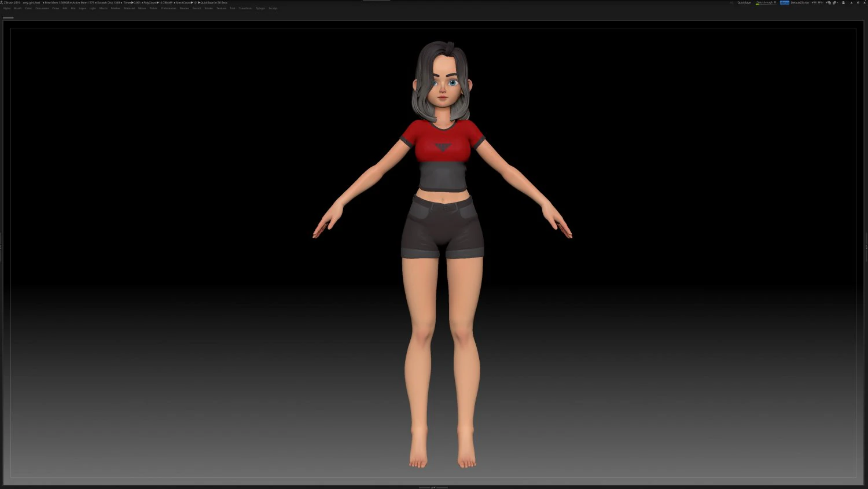Load the previous UI layout arrow icon
Screen dimensions: 868x489
(x=814, y=2)
